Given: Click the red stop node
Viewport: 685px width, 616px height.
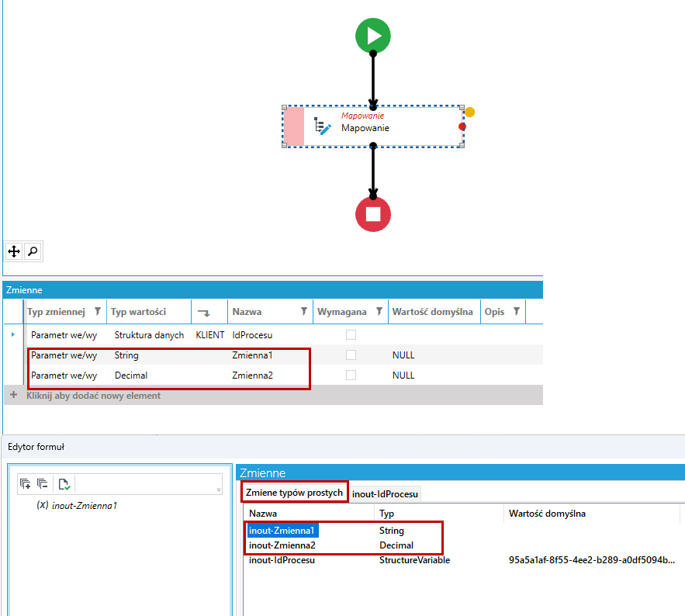Looking at the screenshot, I should (372, 214).
